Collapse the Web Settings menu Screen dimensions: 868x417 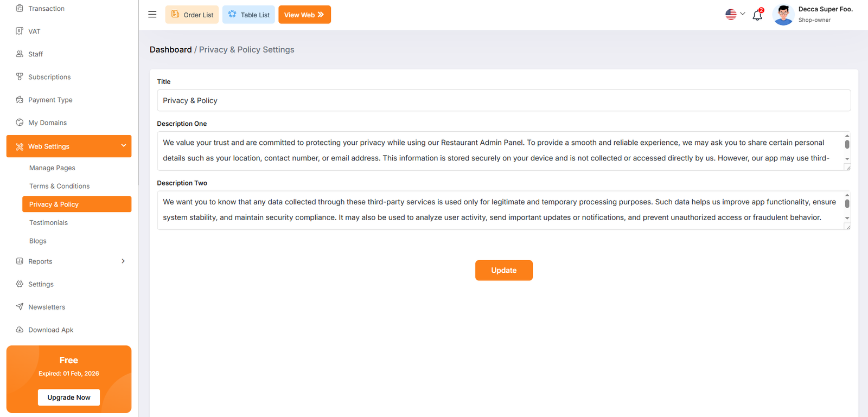[123, 146]
